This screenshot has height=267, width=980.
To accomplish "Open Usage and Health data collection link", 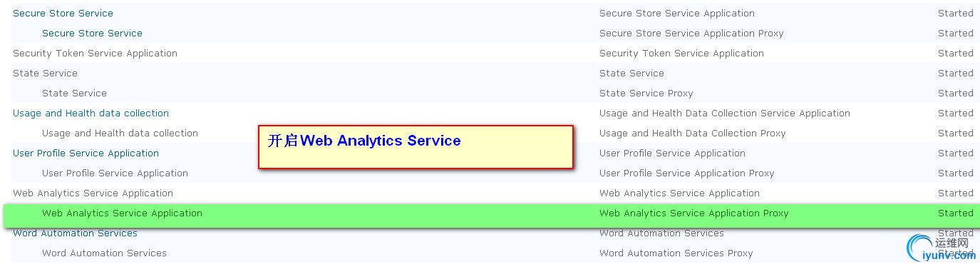I will click(91, 113).
